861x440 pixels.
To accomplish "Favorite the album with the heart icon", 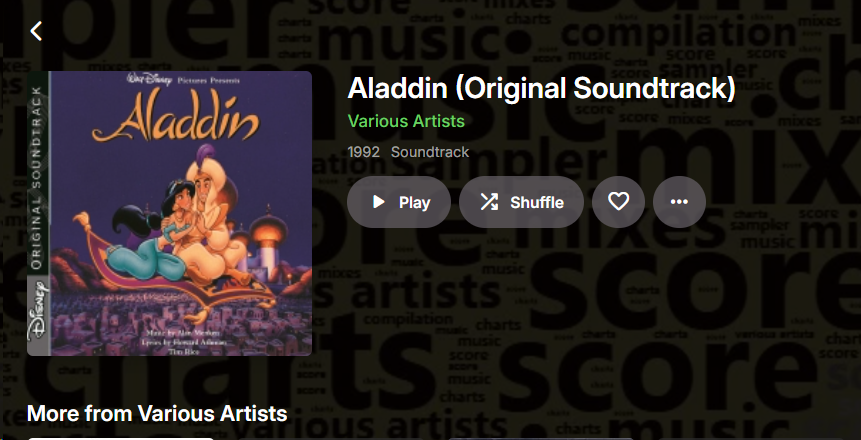I will pyautogui.click(x=618, y=202).
